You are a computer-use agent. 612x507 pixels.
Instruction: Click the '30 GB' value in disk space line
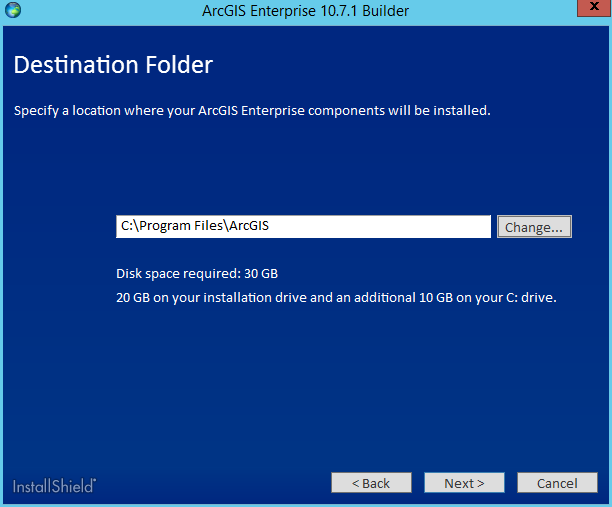270,273
